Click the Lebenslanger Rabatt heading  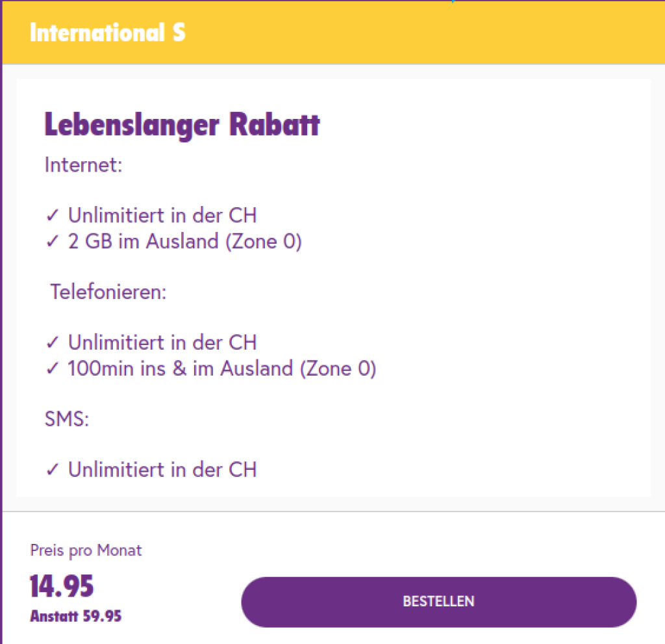point(182,125)
